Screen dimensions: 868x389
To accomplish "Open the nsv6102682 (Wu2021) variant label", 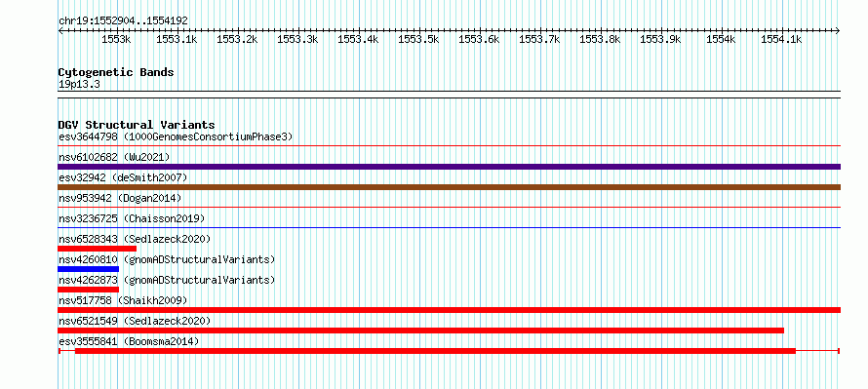I will (114, 157).
